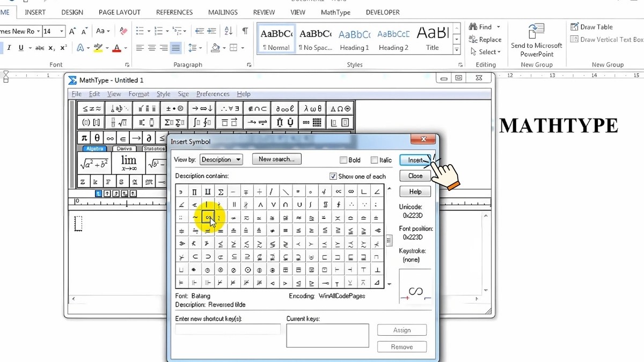Click the Sort icon in Paragraph group
Viewport: 644px width, 362px height.
pos(228,31)
